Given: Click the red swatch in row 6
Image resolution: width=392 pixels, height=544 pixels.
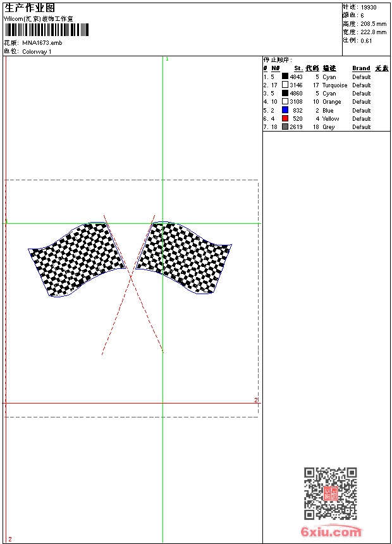Looking at the screenshot, I should (x=285, y=118).
